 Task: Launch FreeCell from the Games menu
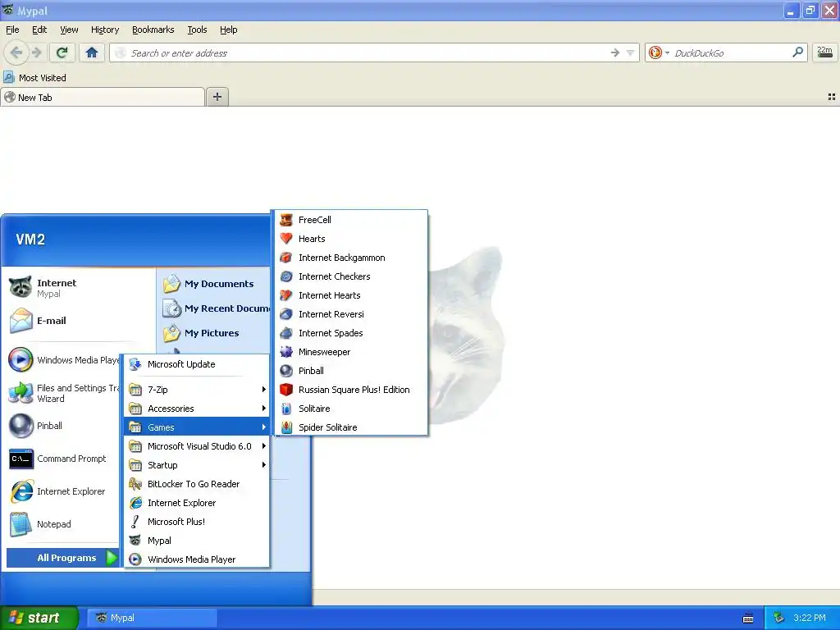(351, 220)
